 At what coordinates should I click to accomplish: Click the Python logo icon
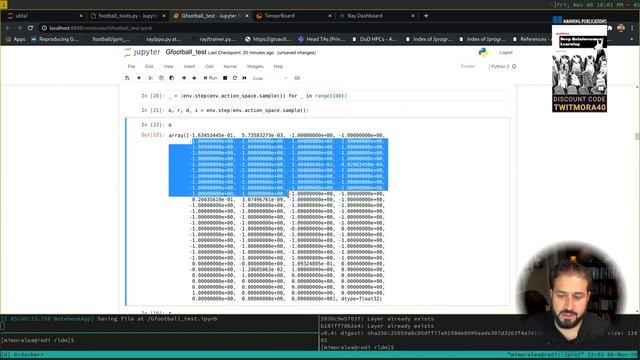483,52
